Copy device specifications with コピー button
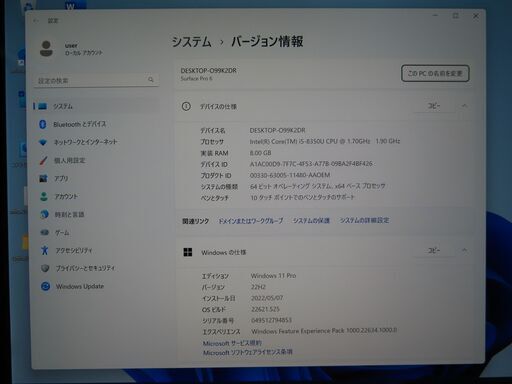This screenshot has height=384, width=512. 434,106
